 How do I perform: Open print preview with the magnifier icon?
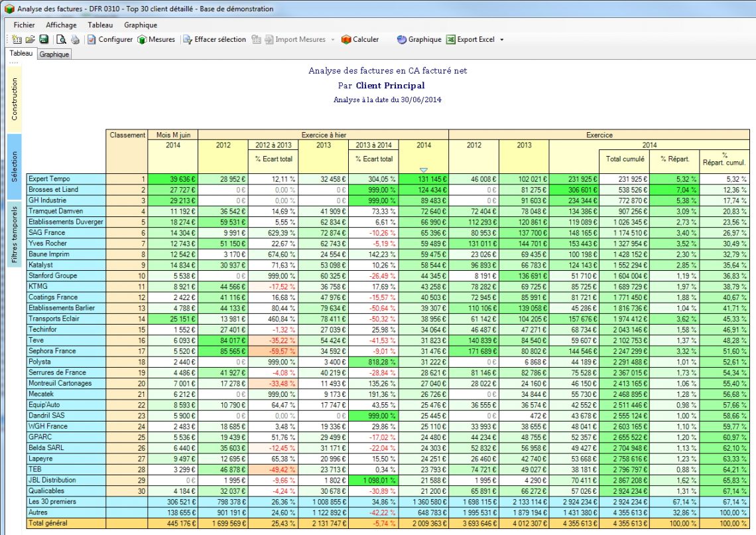coord(61,40)
